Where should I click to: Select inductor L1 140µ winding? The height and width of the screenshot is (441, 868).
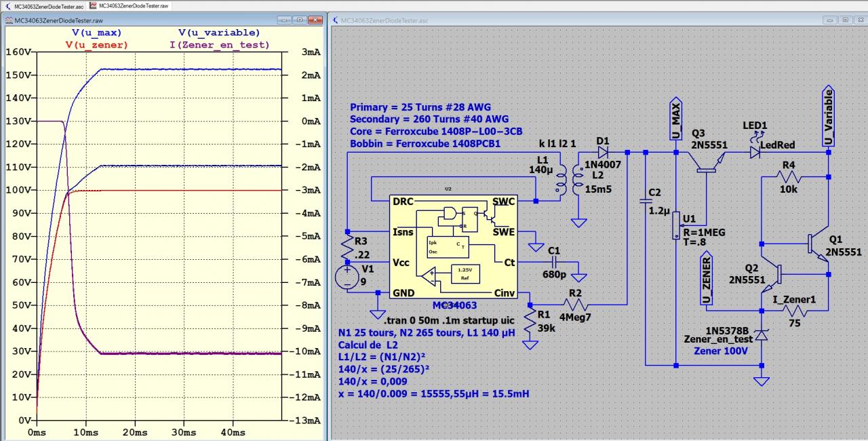562,180
